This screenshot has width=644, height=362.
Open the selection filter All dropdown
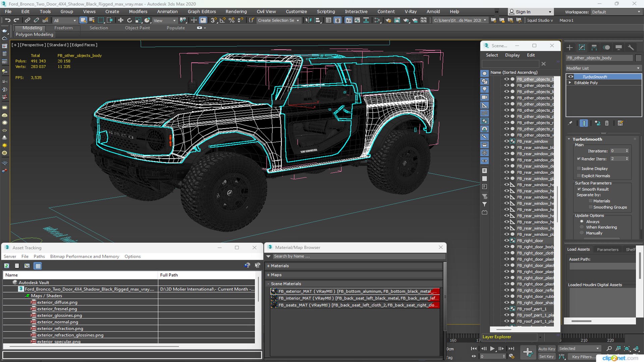tap(65, 20)
